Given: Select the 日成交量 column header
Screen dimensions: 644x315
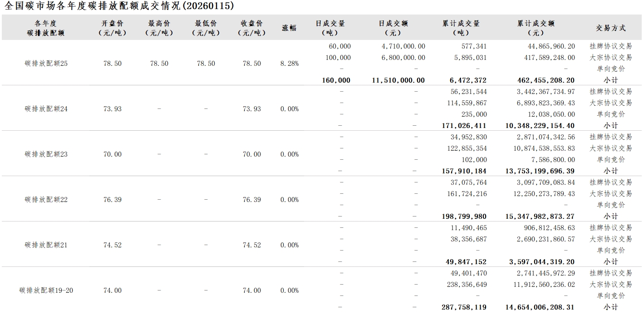Looking at the screenshot, I should click(x=330, y=28).
